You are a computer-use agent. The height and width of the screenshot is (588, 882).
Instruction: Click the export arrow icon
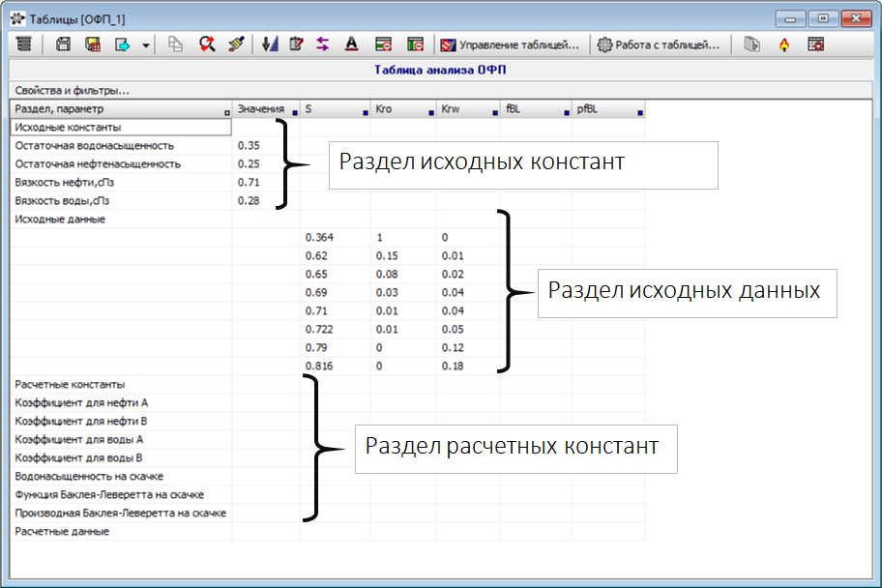(122, 44)
